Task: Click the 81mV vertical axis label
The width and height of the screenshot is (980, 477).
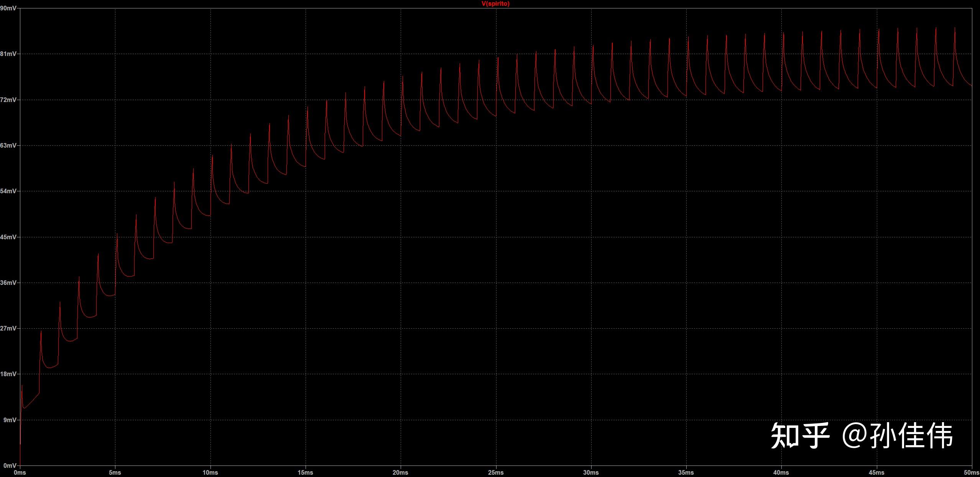Action: tap(8, 54)
